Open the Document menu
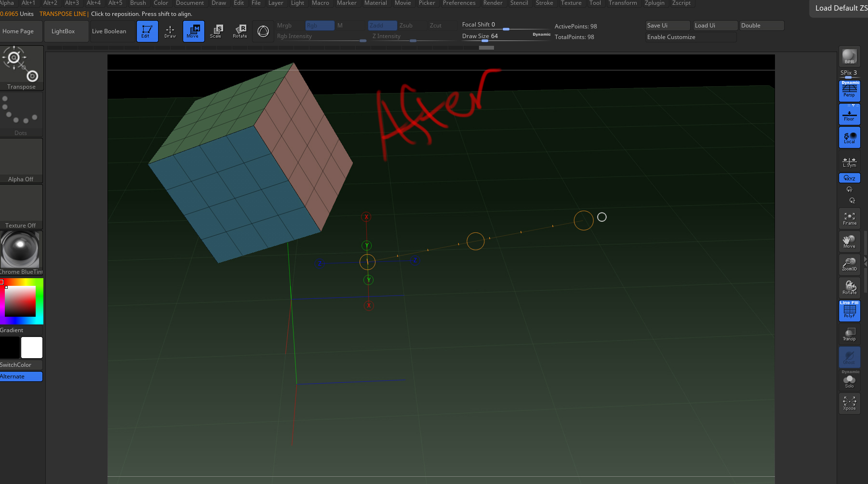The height and width of the screenshot is (484, 868). [190, 3]
